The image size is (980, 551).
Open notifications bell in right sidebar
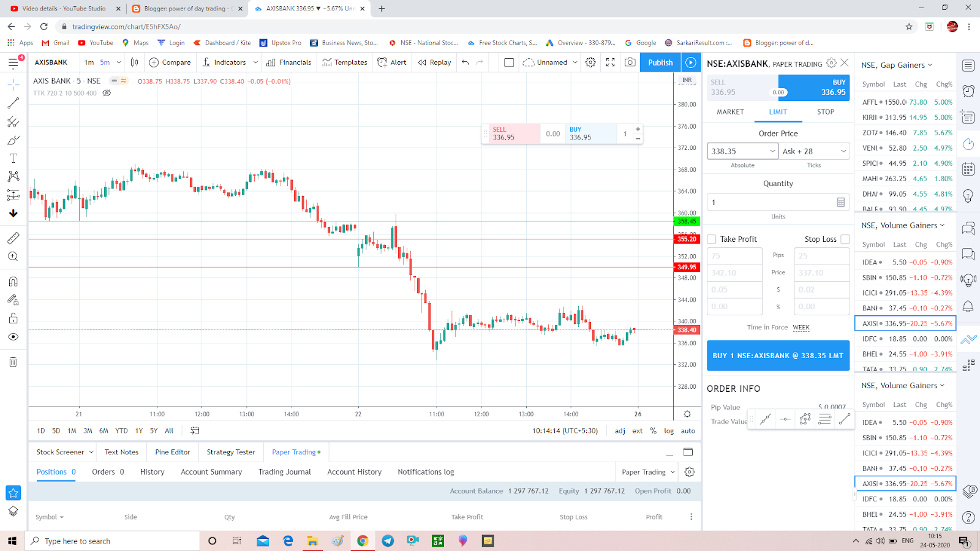pos(968,306)
